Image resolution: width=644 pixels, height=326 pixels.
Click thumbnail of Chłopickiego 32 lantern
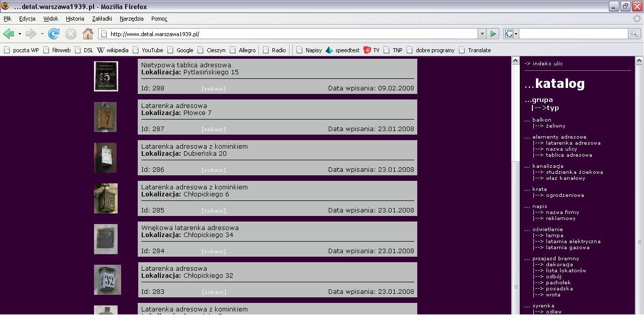108,280
